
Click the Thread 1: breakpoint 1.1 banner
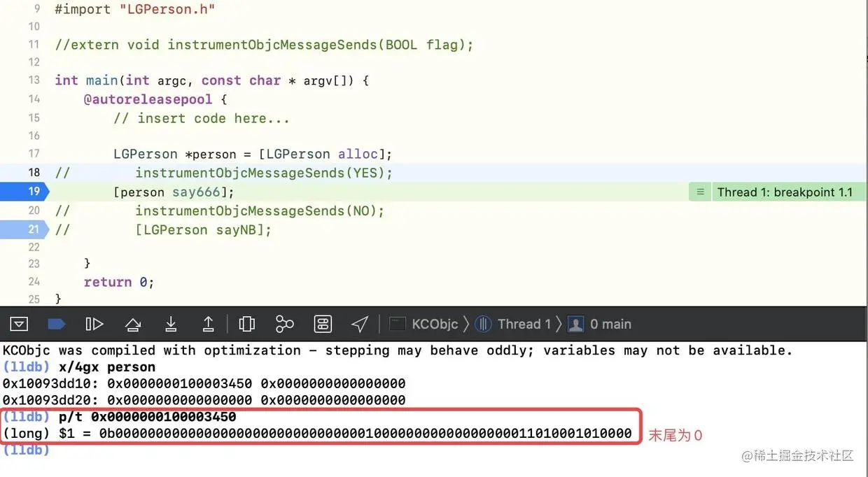point(787,191)
